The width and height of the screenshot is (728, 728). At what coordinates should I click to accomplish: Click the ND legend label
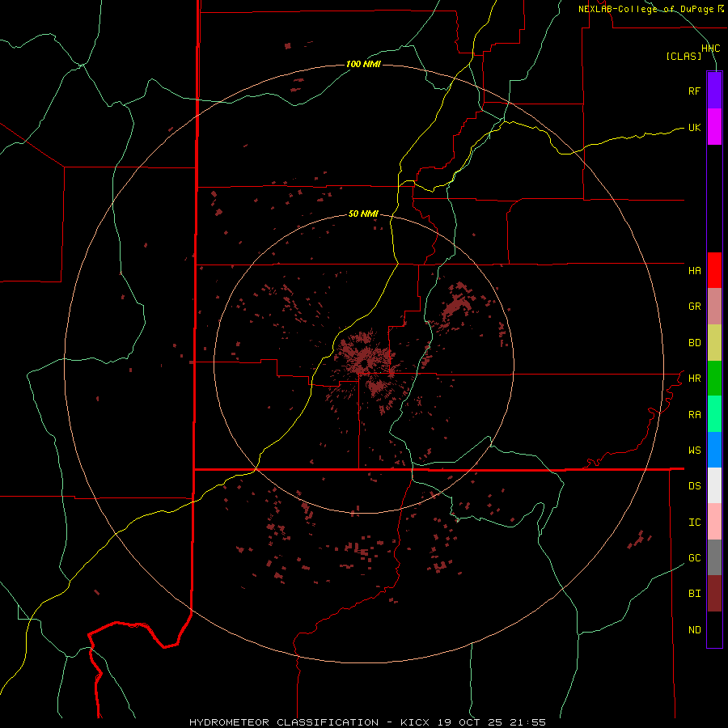point(694,630)
